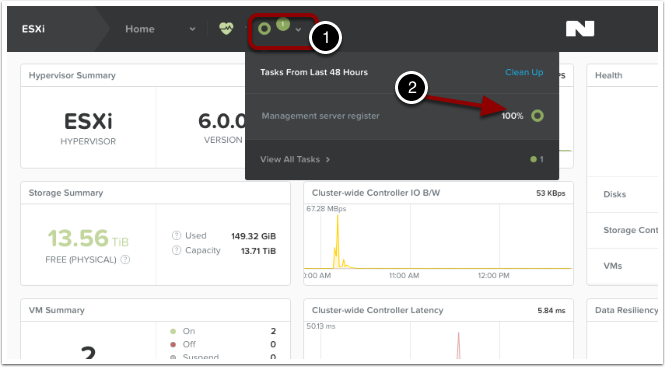Image resolution: width=665 pixels, height=367 pixels.
Task: Select Management server register task
Action: point(321,116)
